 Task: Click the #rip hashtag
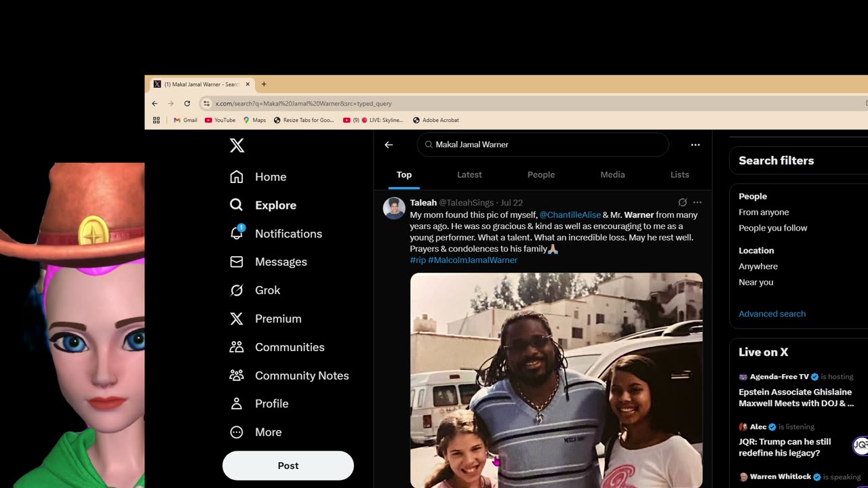[x=418, y=260]
